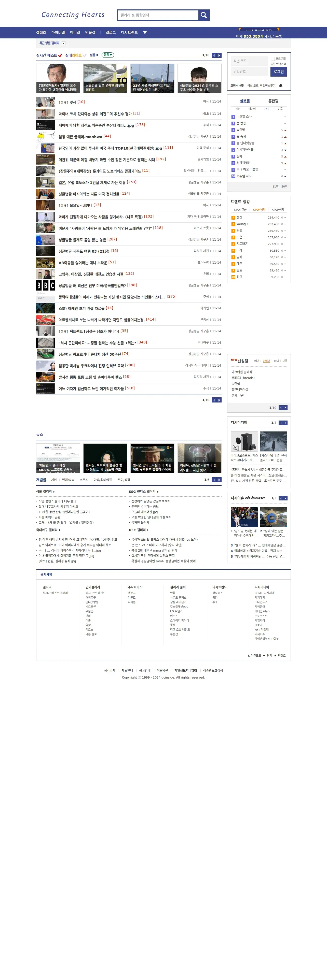Click next arrow in 신설갤 pager
Image resolution: width=327 pixels, height=980 pixels.
285,408
